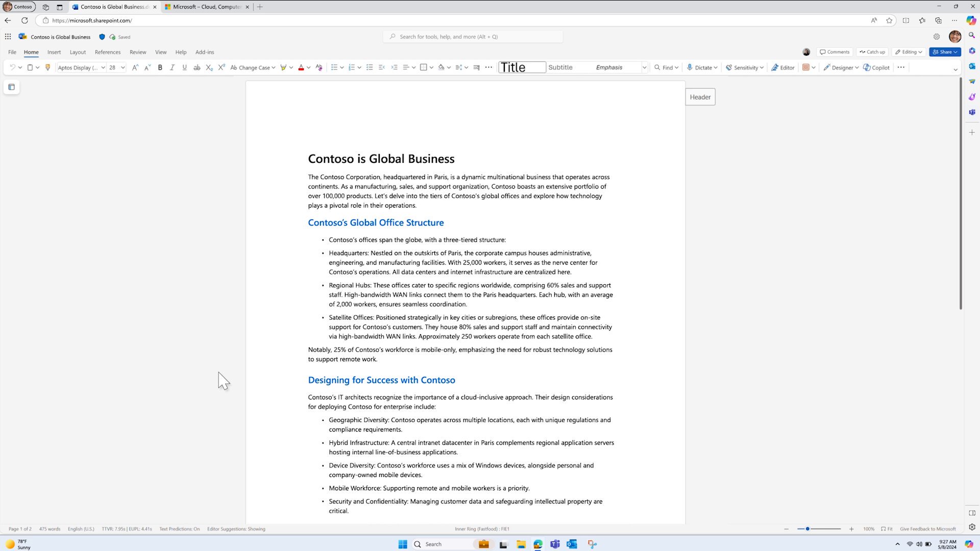
Task: Decrease font size with the shrink icon
Action: coord(147,67)
